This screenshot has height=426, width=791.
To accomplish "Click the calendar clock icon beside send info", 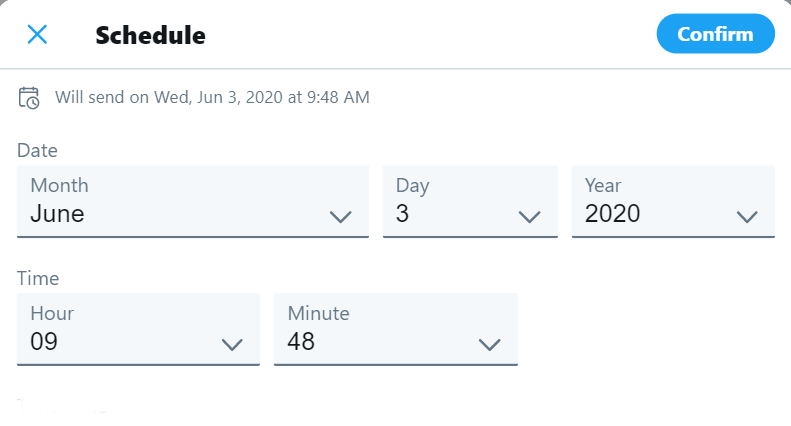I will tap(29, 97).
